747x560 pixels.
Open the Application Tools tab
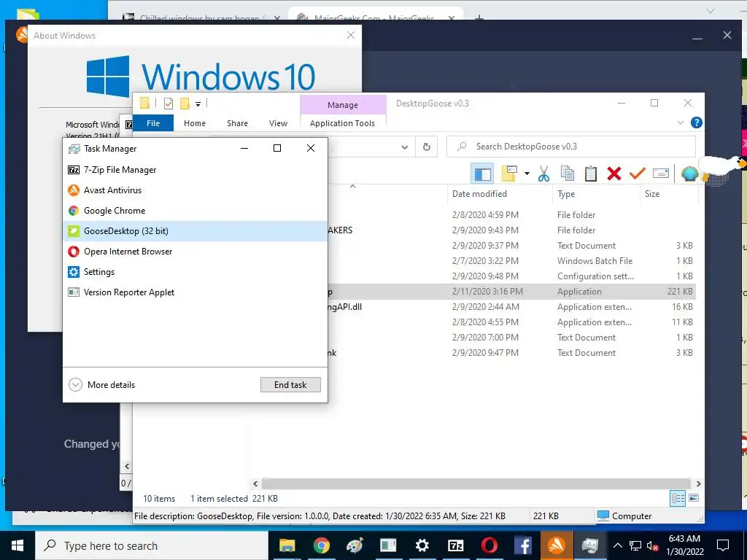342,123
